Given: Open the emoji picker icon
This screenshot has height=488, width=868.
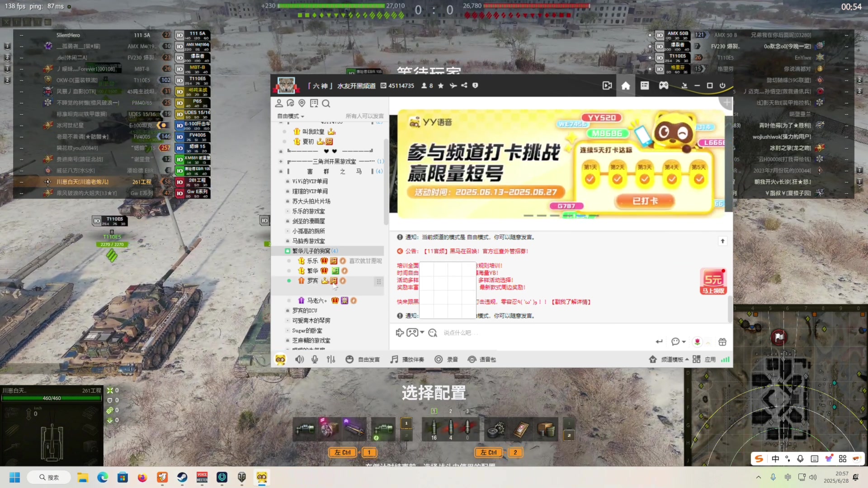Looking at the screenshot, I should pyautogui.click(x=433, y=333).
